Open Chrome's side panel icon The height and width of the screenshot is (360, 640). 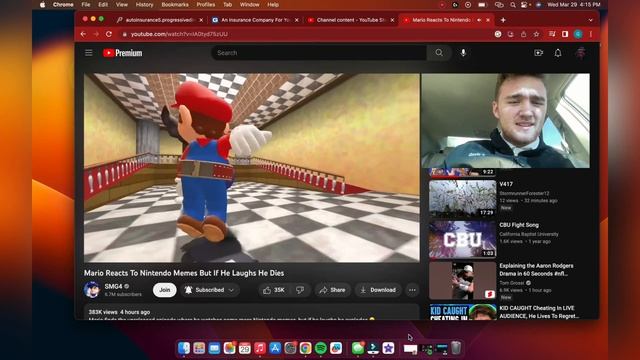(565, 34)
